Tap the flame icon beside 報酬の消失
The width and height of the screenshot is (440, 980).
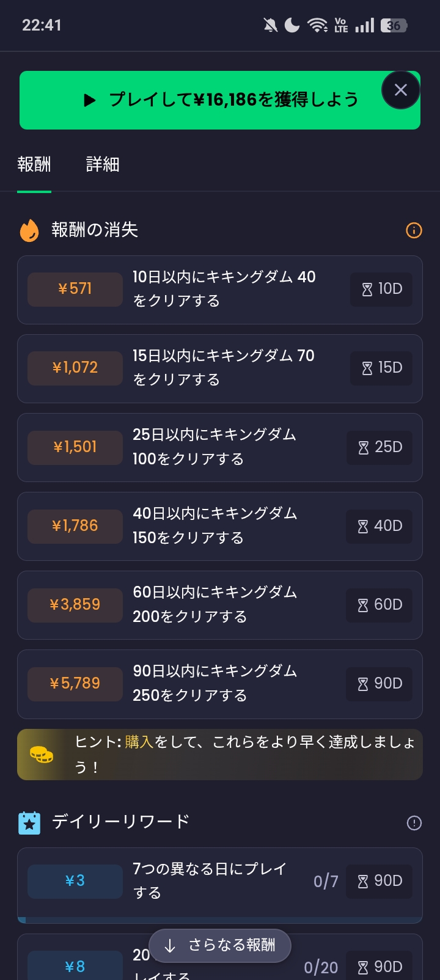pyautogui.click(x=29, y=230)
